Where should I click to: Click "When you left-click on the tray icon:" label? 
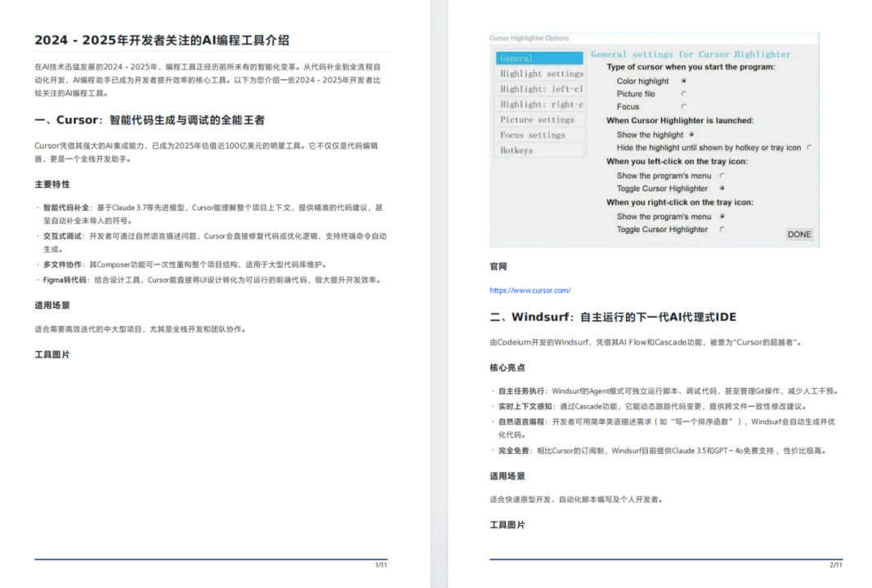(x=677, y=162)
